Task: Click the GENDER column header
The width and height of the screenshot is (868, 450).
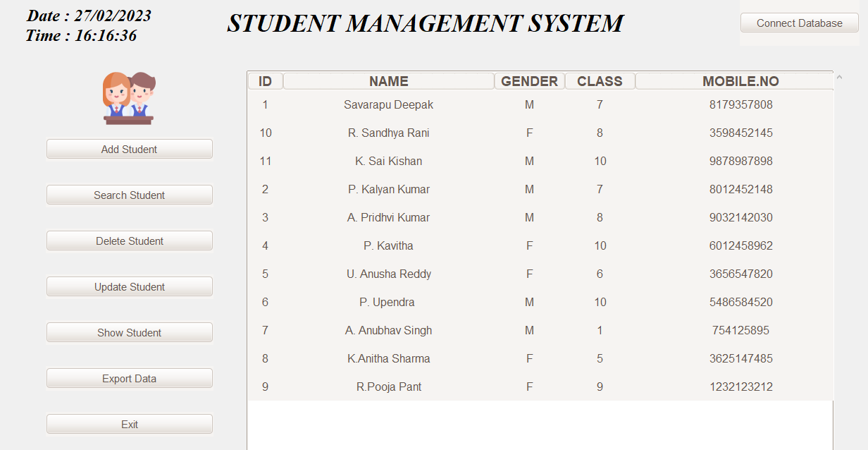Action: coord(529,80)
